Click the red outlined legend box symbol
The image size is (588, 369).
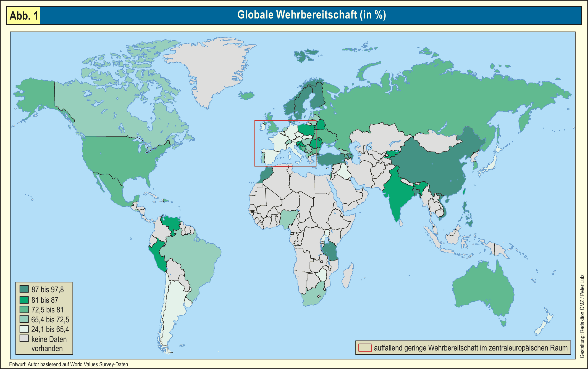365,347
